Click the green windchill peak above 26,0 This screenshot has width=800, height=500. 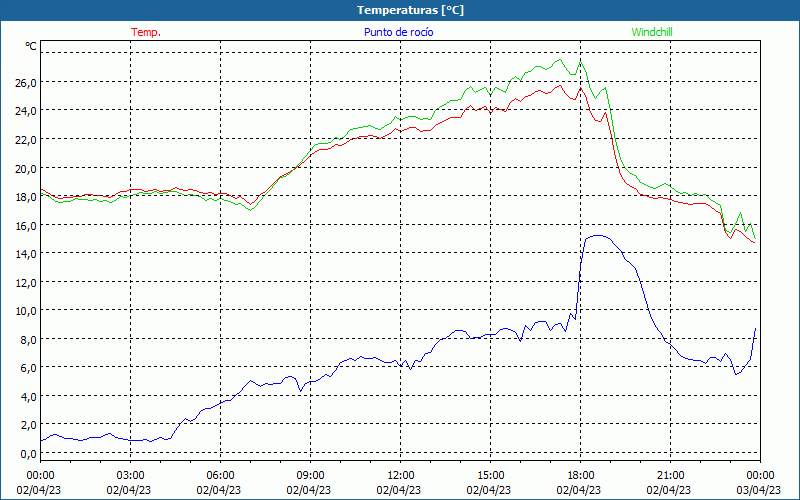560,60
